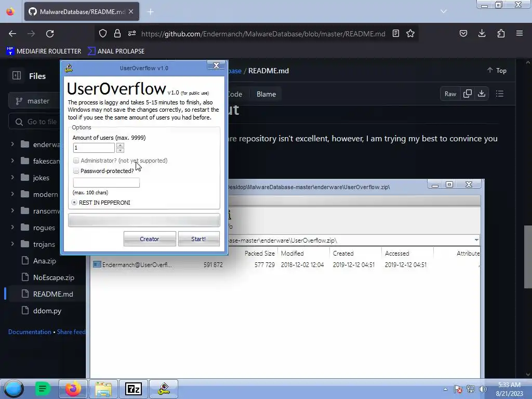Open the Firefox hamburger menu
The height and width of the screenshot is (399, 532).
[x=520, y=33]
